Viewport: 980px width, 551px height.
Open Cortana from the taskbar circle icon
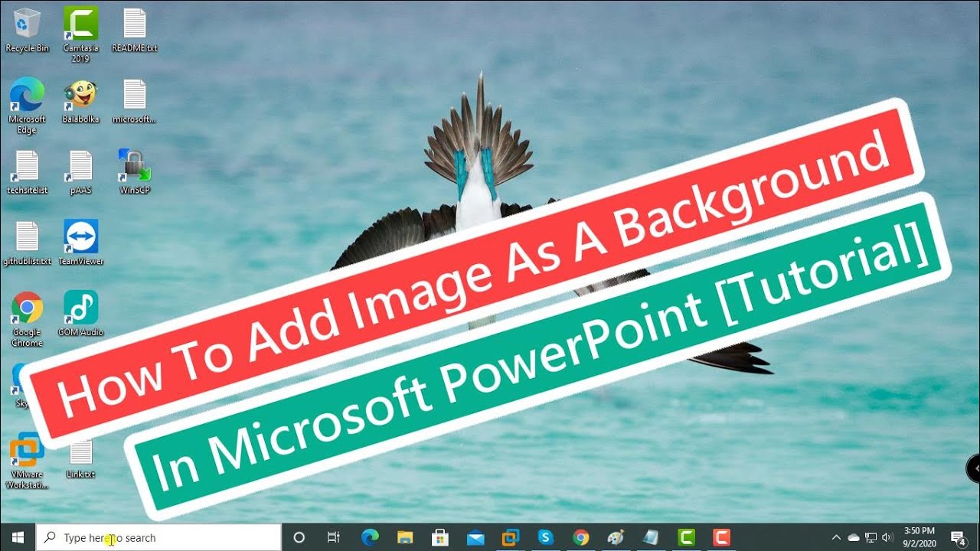(299, 537)
